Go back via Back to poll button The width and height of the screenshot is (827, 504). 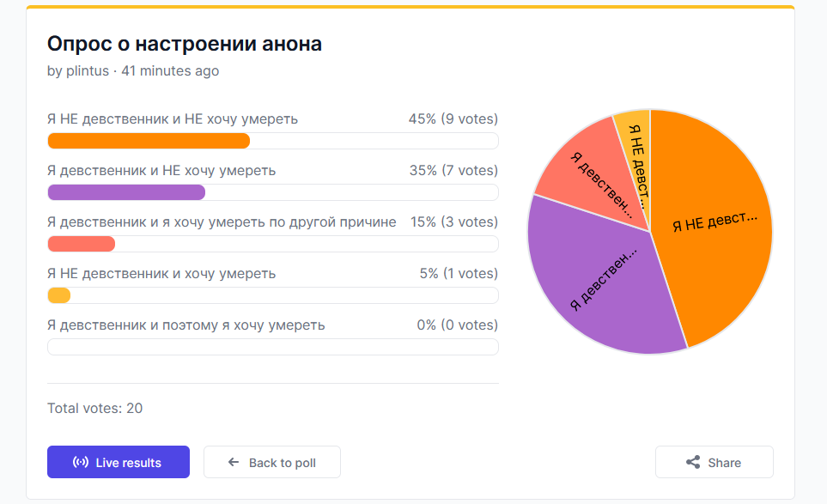pos(272,462)
